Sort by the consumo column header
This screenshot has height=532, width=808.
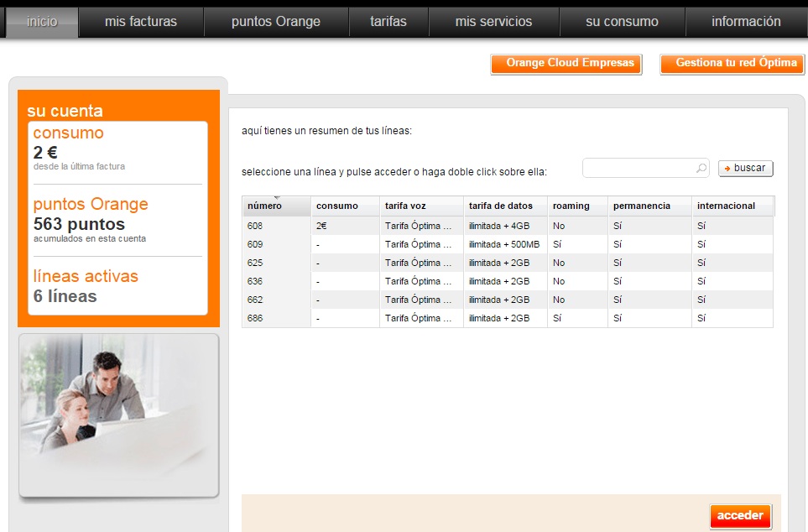coord(345,206)
